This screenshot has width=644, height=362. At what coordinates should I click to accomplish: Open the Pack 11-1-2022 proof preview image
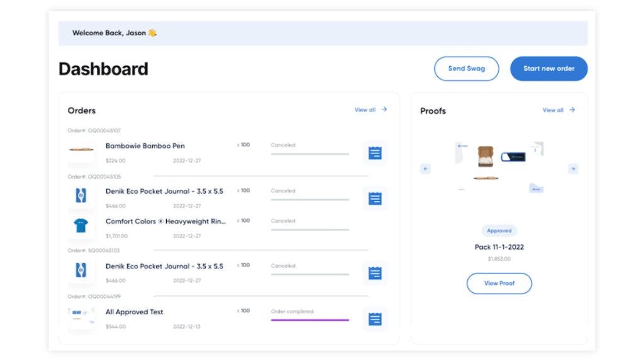pyautogui.click(x=499, y=165)
